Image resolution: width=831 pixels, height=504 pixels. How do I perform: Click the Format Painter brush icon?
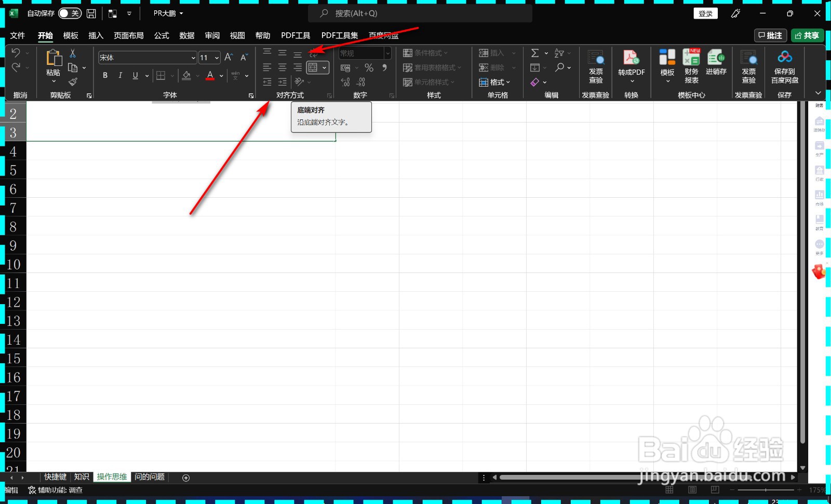coord(73,81)
